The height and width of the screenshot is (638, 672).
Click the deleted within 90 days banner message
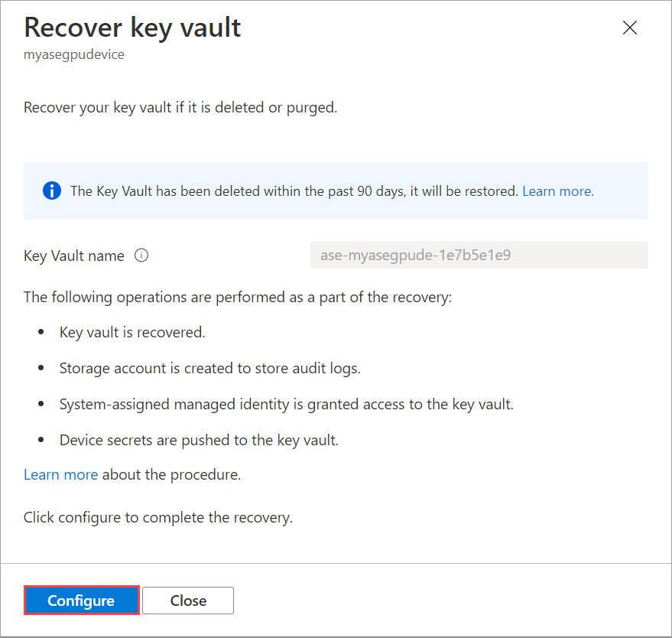(294, 191)
